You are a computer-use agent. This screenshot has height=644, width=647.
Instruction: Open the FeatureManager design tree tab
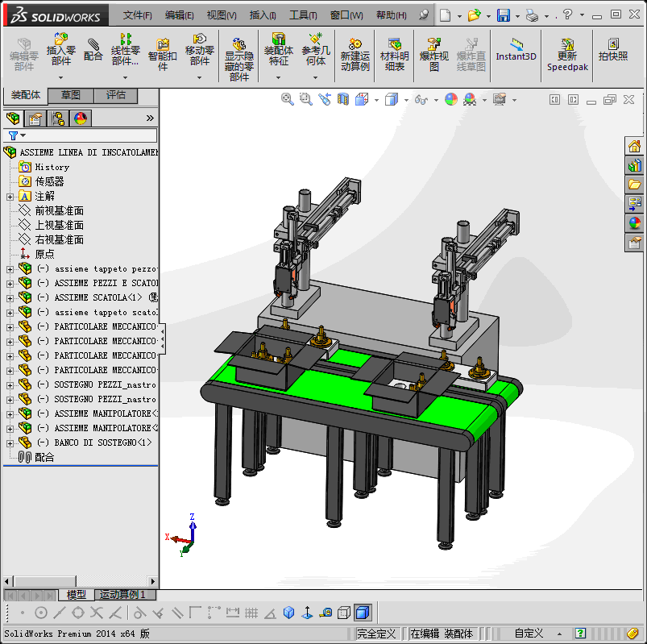coord(13,118)
